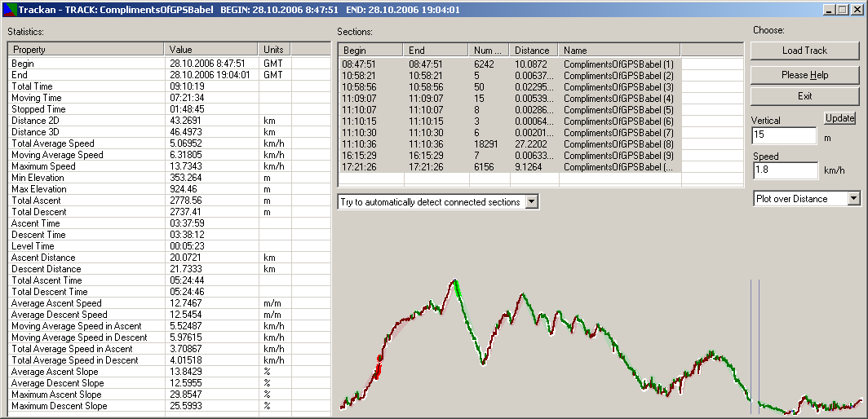Select section ComplimentsOfGPSBabel (1) row
868x419 pixels.
tap(618, 64)
